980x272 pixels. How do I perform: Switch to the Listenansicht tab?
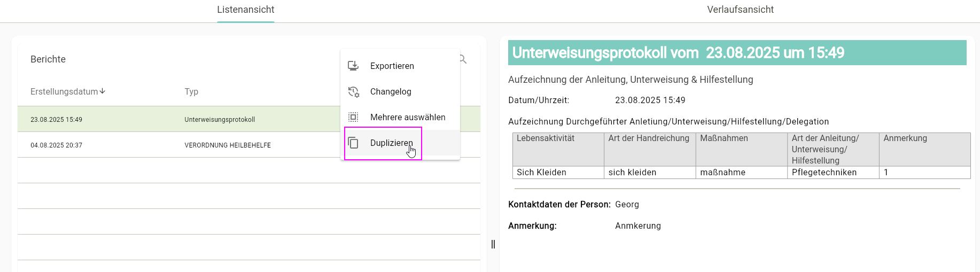click(x=246, y=10)
